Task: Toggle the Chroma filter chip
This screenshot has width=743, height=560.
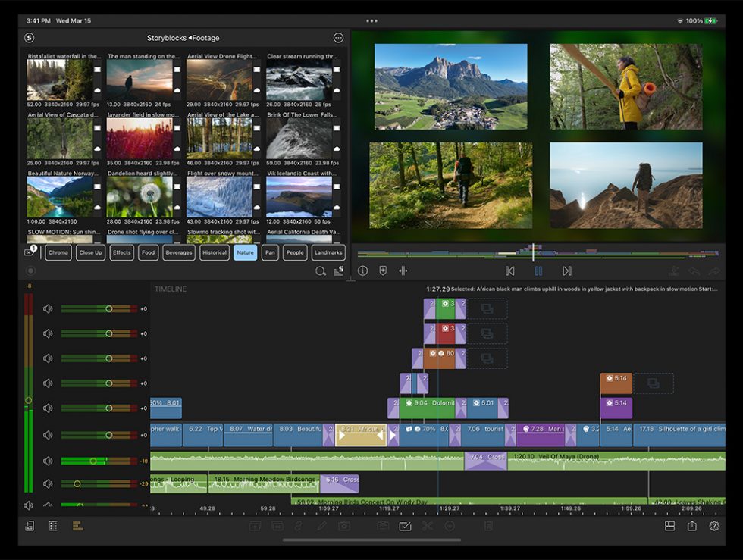Action: point(58,252)
